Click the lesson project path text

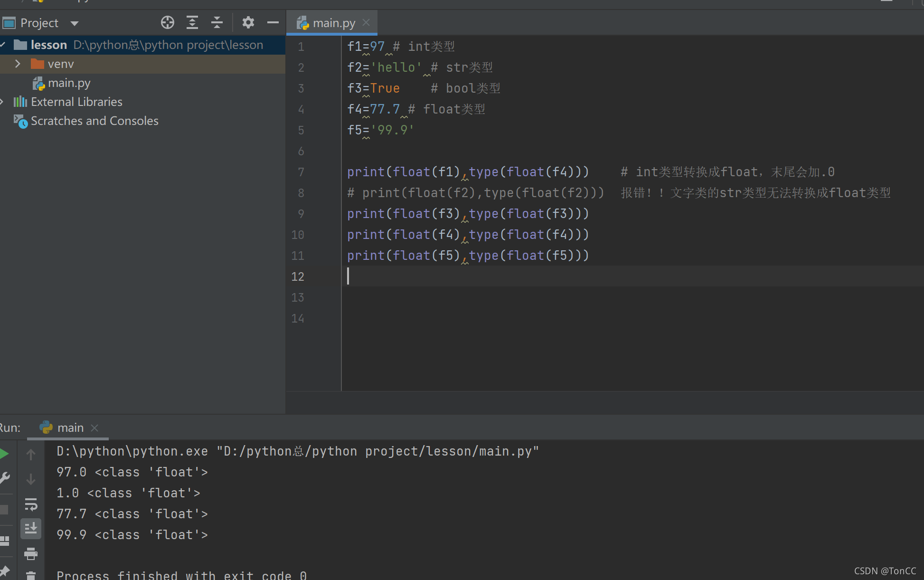tap(168, 45)
